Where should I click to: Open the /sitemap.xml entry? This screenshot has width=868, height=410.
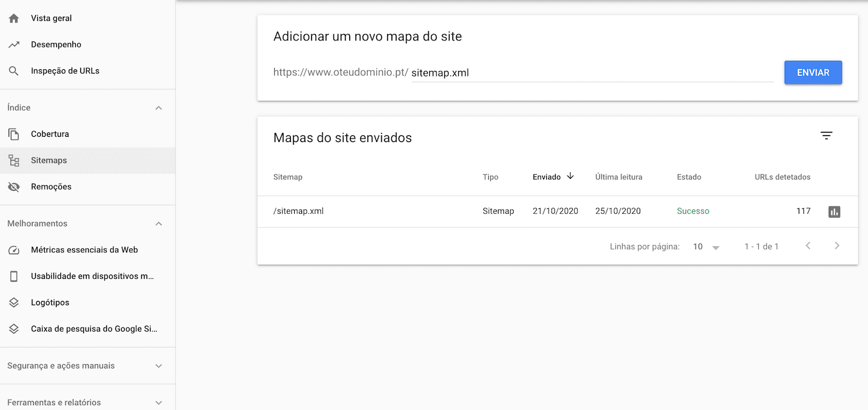coord(298,211)
